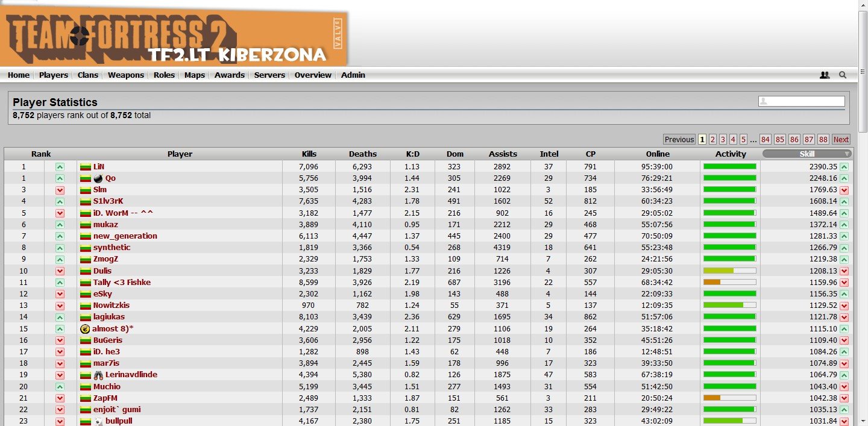Open the mukaz player profile link
868x426 pixels.
pos(107,225)
